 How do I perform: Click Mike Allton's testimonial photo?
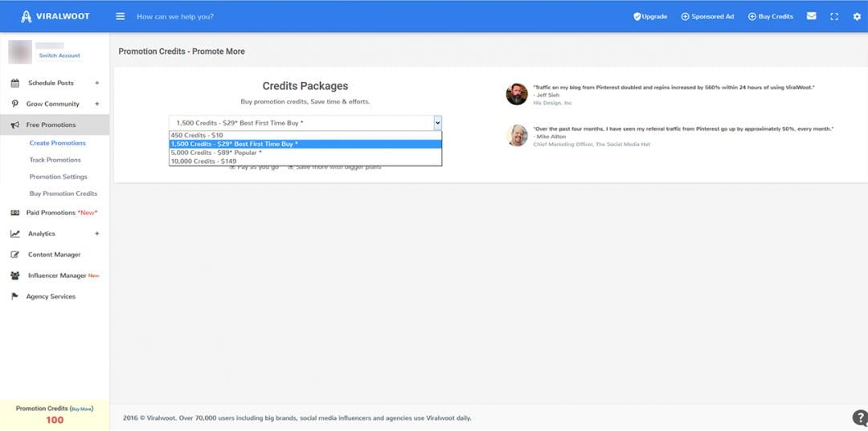click(x=517, y=136)
